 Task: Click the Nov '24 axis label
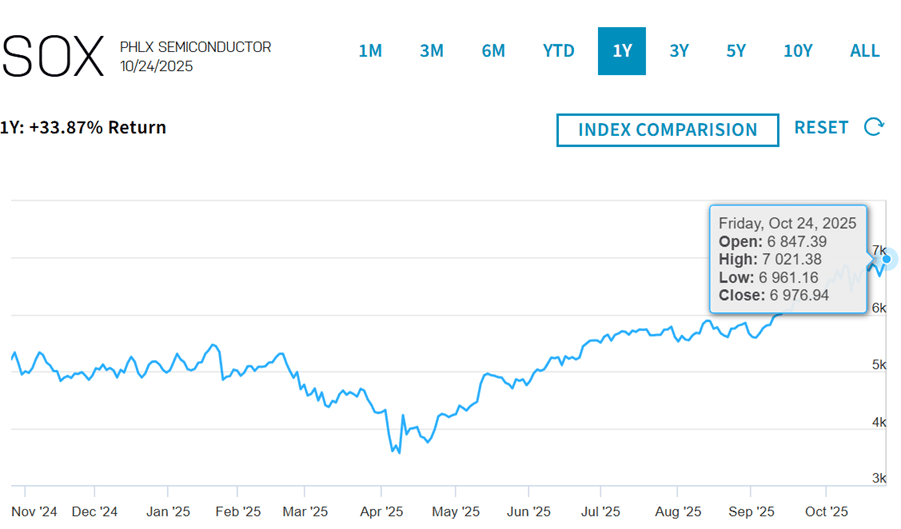(x=35, y=511)
